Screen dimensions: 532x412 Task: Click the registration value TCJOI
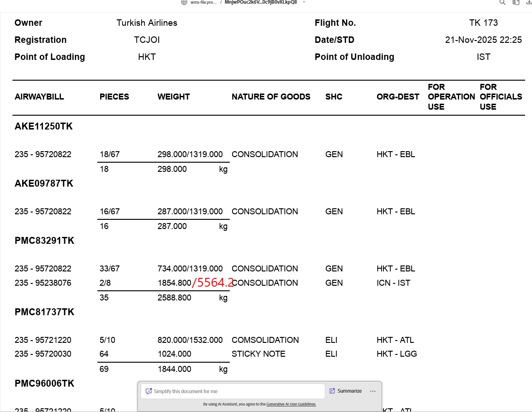[x=147, y=40]
